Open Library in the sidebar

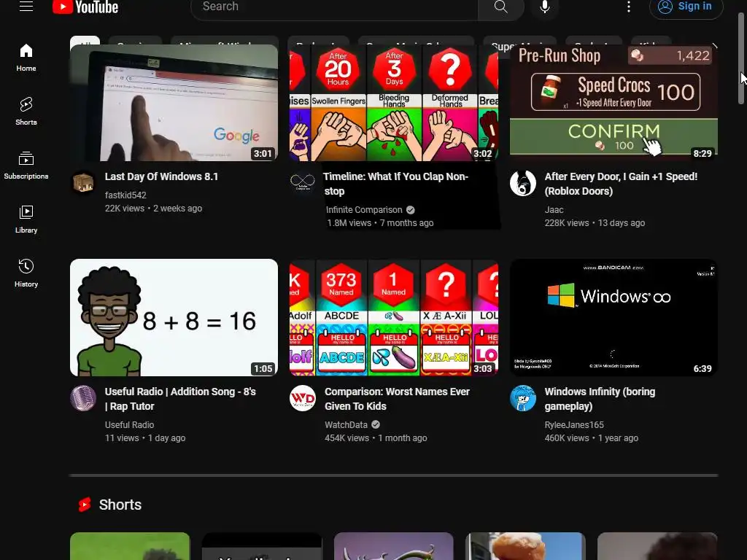[26, 219]
